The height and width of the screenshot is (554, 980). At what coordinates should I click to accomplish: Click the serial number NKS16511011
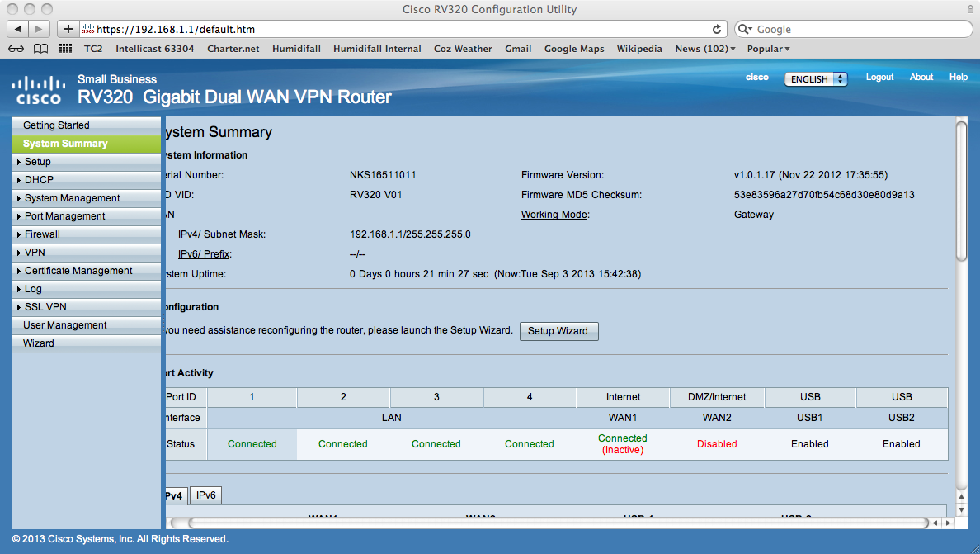point(383,175)
